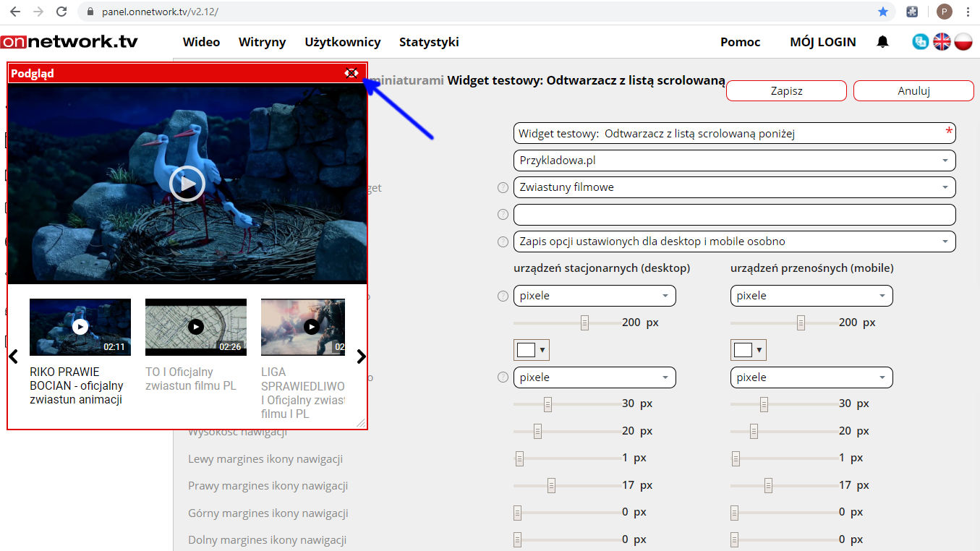
Task: Open the browser profile avatar
Action: click(944, 12)
